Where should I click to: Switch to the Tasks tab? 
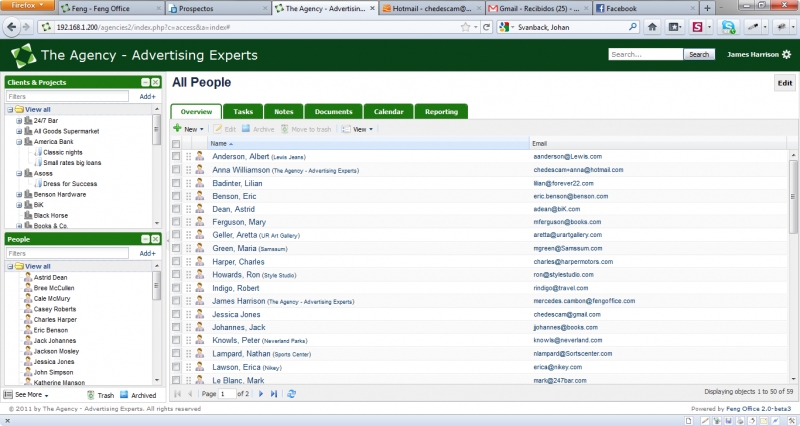(243, 111)
